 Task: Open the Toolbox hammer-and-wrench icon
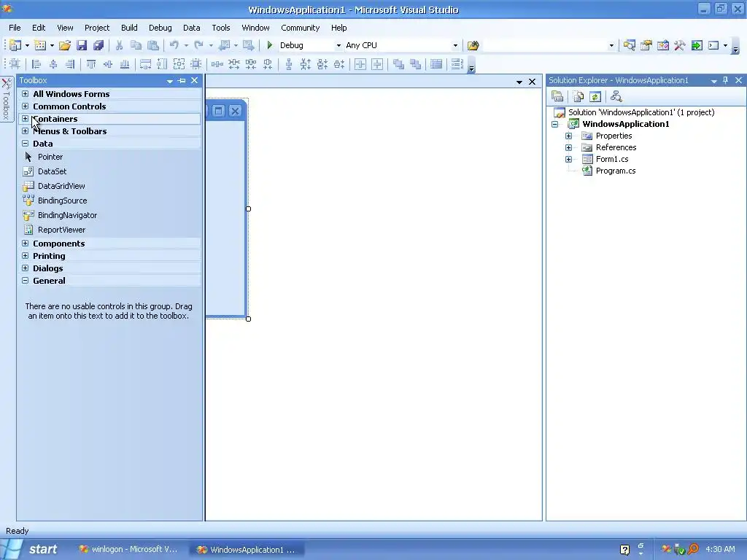(x=680, y=45)
